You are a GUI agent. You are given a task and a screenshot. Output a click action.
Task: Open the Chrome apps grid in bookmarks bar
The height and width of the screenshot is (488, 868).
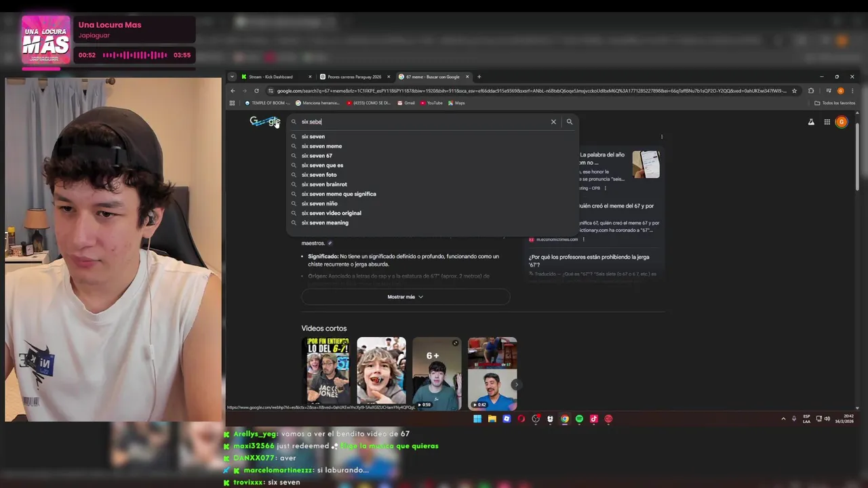click(232, 103)
